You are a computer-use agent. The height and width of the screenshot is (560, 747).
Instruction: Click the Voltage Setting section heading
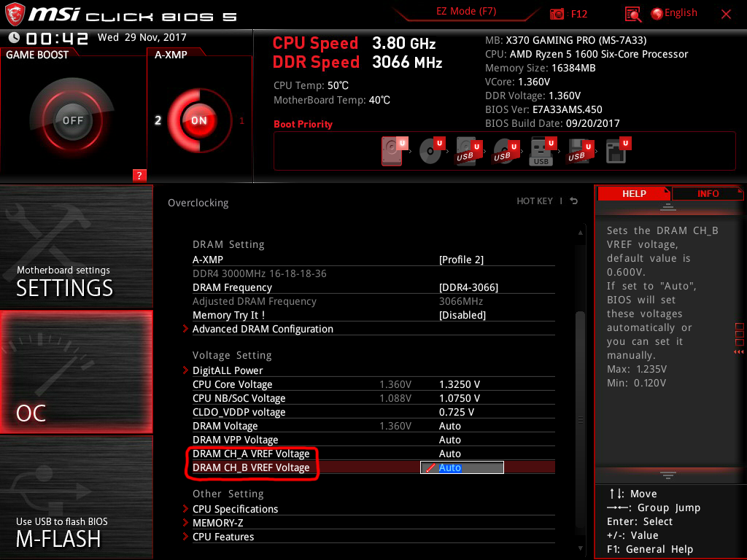(232, 355)
